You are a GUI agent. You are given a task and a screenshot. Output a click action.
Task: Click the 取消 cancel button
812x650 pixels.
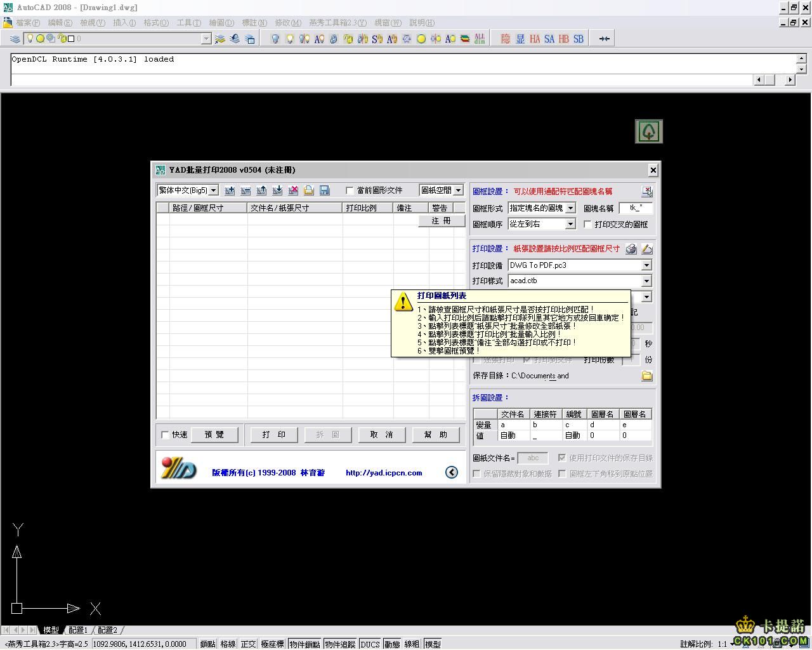point(381,435)
